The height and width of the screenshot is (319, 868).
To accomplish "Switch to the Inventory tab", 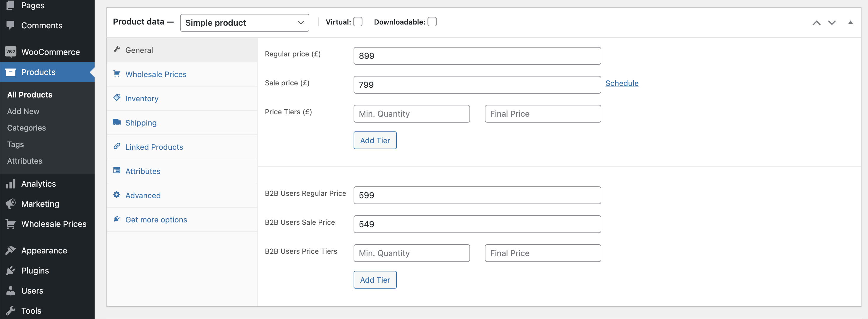I will (x=142, y=99).
